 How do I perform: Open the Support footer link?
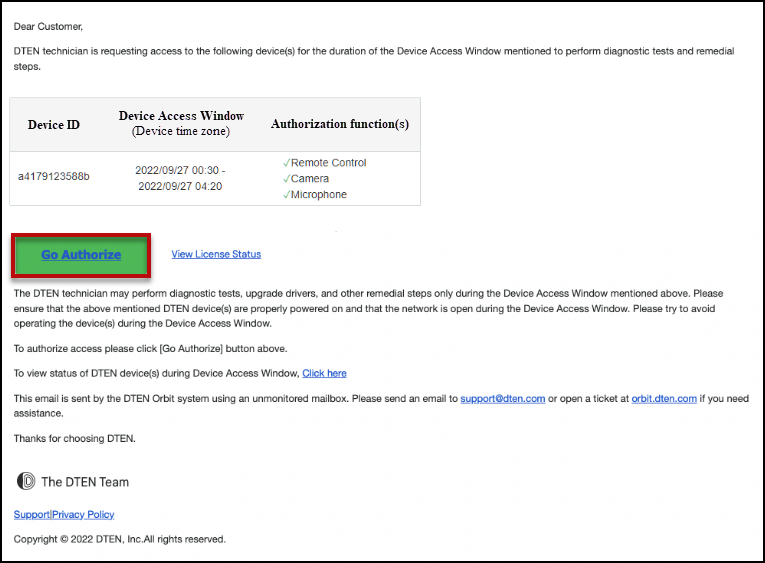(x=32, y=514)
